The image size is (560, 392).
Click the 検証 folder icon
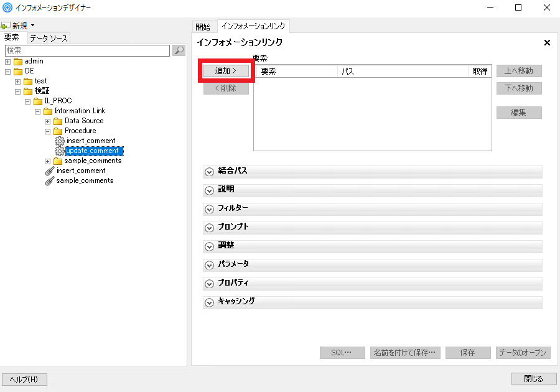pyautogui.click(x=28, y=91)
